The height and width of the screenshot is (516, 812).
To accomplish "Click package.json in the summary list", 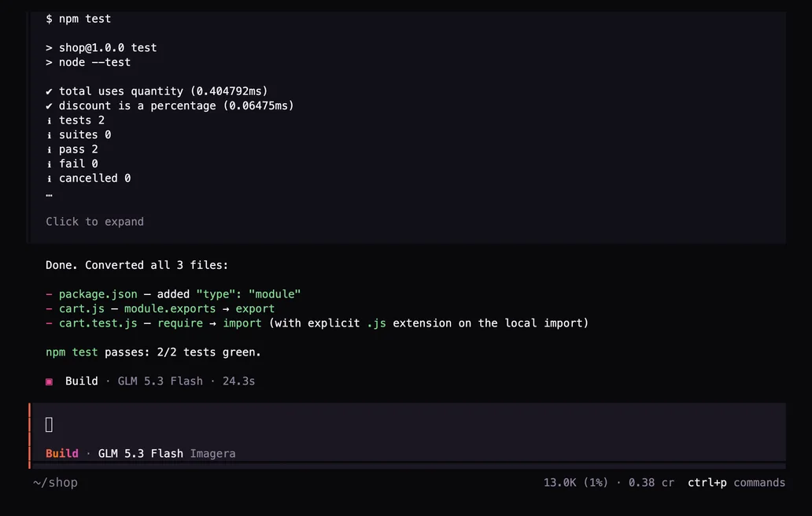I will (x=98, y=294).
